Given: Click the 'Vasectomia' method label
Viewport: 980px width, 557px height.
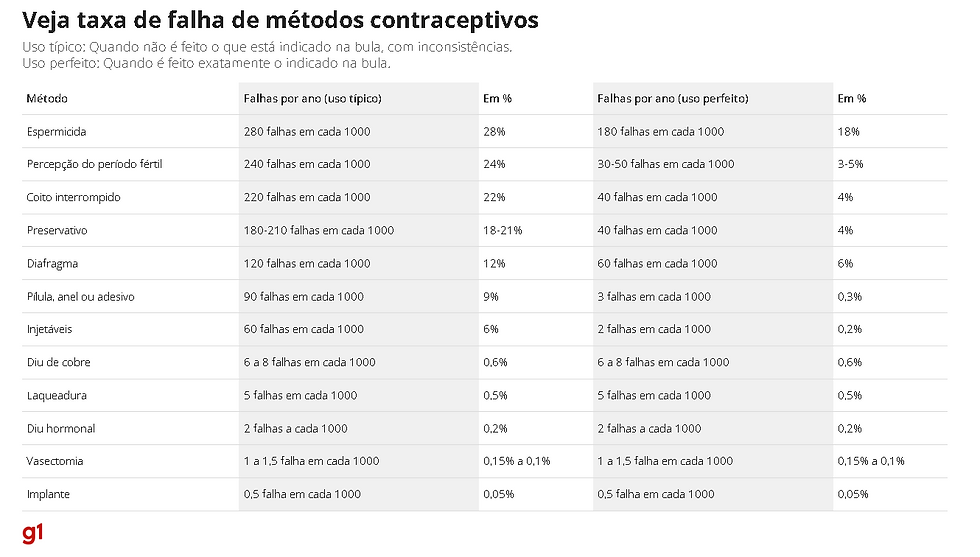Looking at the screenshot, I should pyautogui.click(x=55, y=461).
